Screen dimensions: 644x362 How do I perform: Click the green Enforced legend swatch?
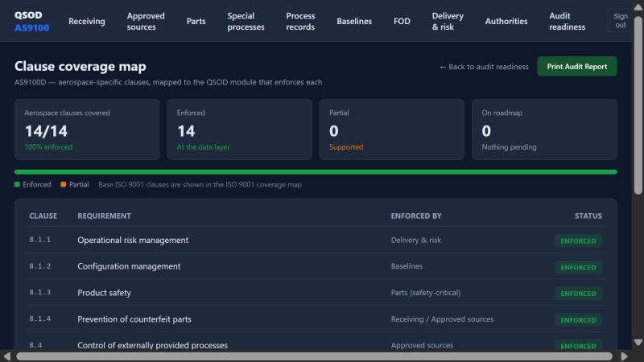(17, 185)
